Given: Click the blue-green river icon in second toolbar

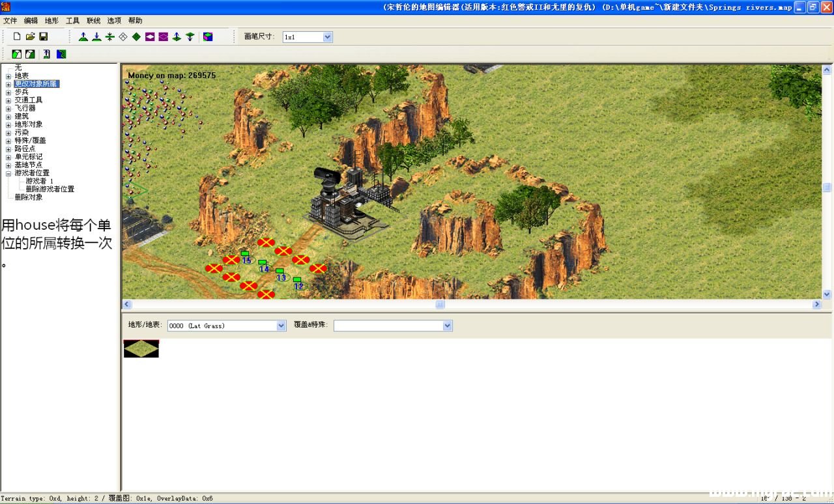Looking at the screenshot, I should coord(61,54).
